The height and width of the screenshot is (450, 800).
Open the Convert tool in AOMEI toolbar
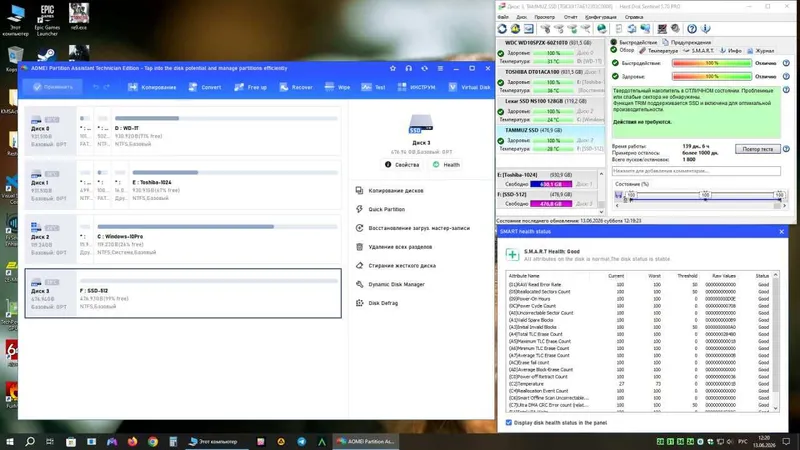click(205, 87)
